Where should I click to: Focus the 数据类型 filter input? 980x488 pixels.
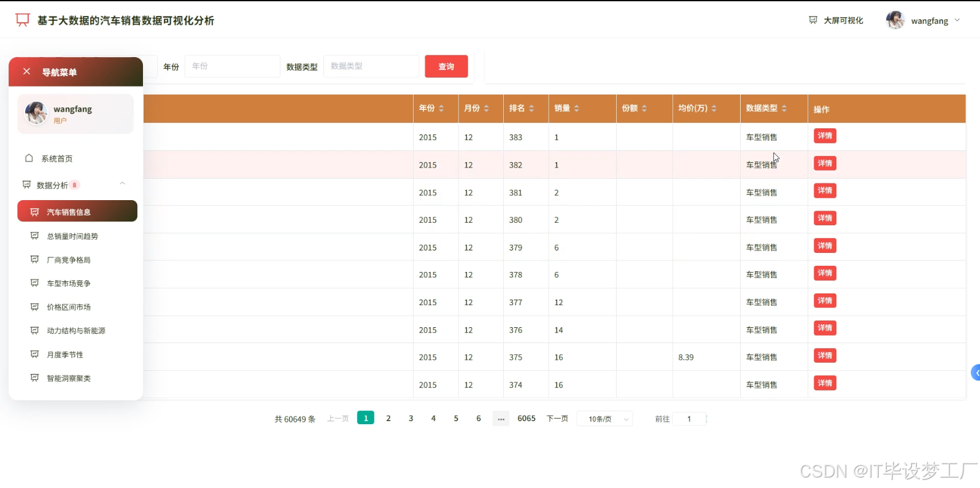coord(371,66)
